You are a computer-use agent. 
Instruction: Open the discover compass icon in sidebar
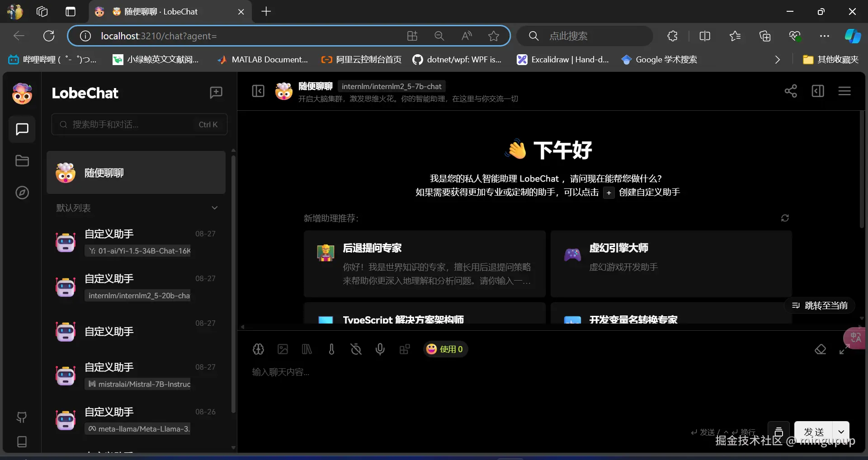[x=22, y=192]
